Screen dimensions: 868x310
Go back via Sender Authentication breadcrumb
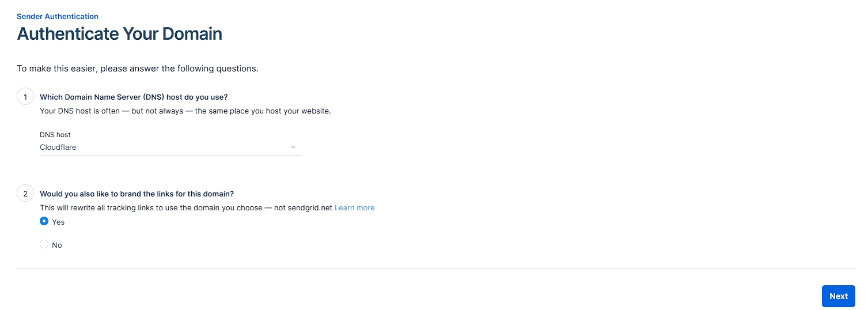(58, 16)
